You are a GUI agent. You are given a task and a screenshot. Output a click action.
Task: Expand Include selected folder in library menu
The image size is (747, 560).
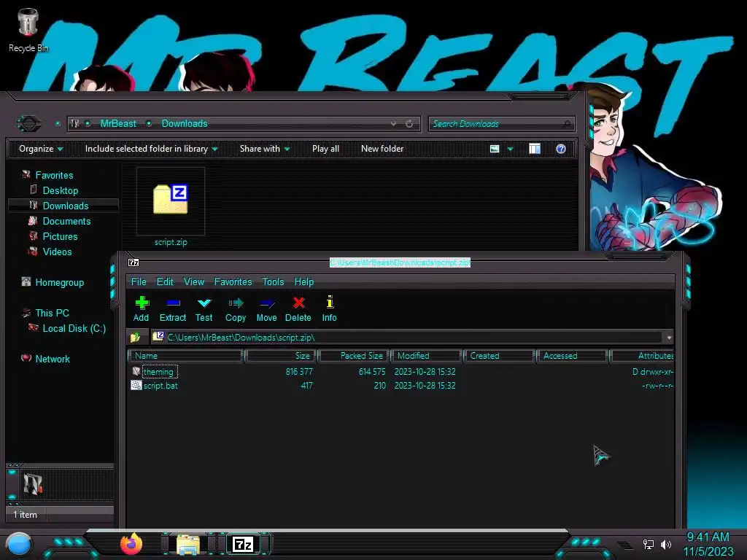click(x=152, y=149)
